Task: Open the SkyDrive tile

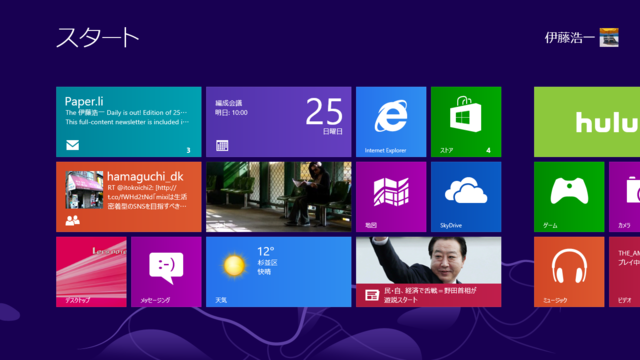Action: click(466, 197)
